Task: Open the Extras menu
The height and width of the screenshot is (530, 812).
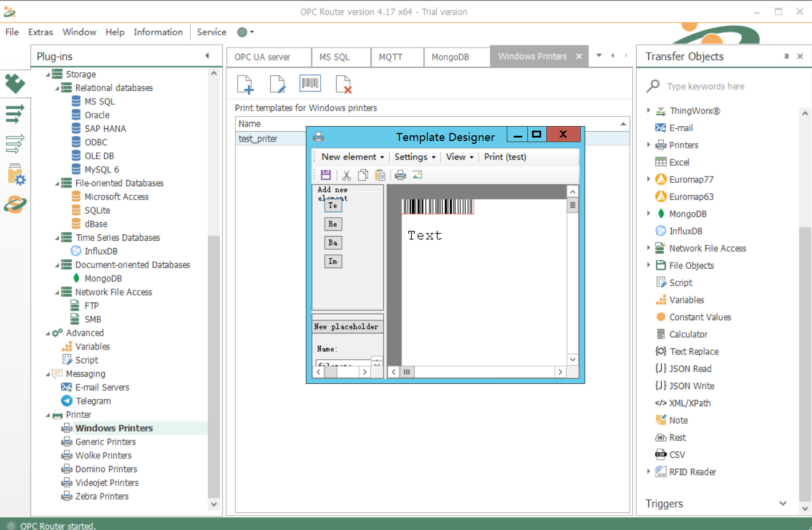Action: tap(41, 32)
